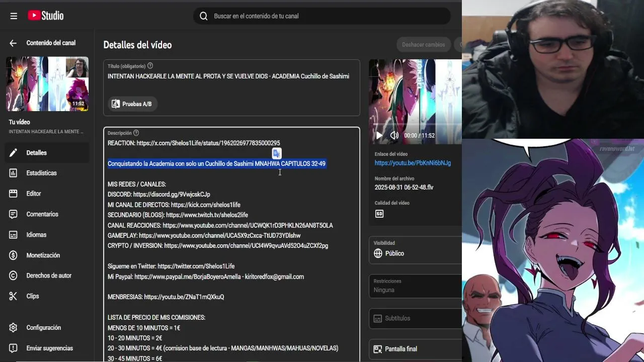Click the MI CANAL DE DIRECTOS line
The image size is (644, 362).
tap(174, 205)
